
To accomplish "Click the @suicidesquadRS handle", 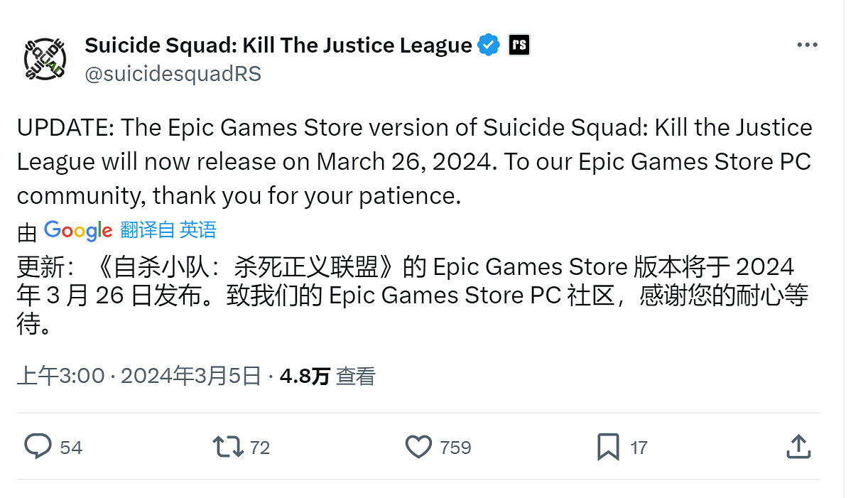I will click(x=173, y=73).
